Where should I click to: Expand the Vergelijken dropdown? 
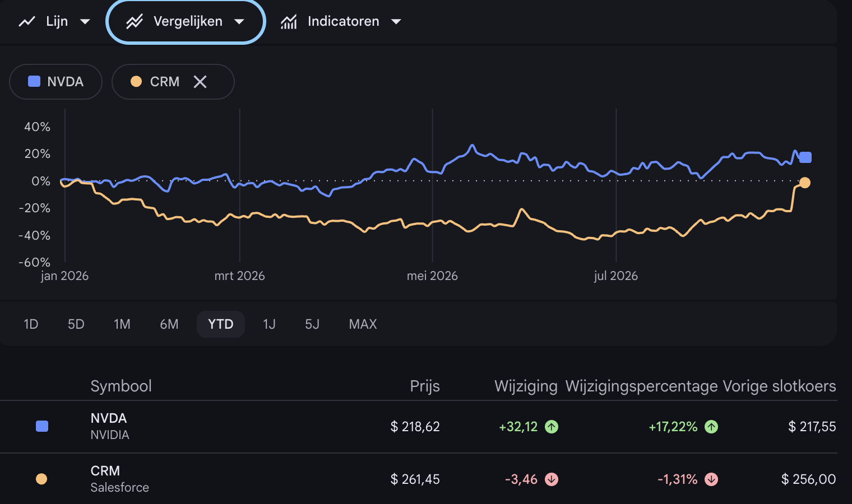pyautogui.click(x=186, y=22)
